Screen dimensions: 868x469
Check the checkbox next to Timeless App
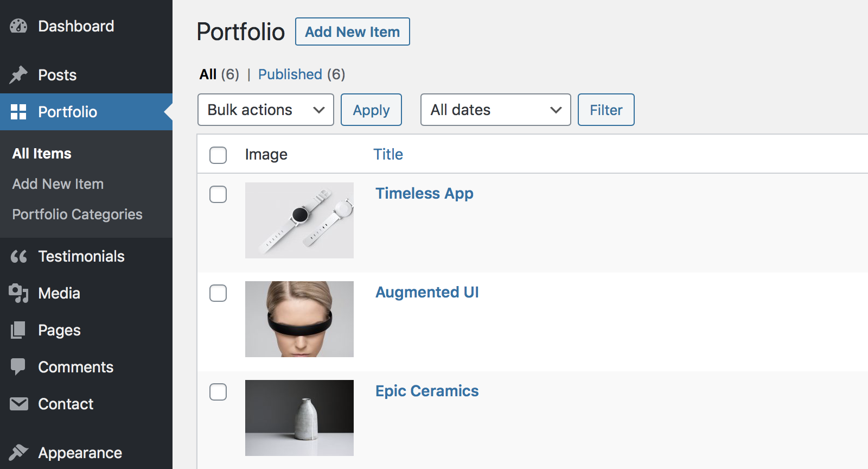coord(218,194)
